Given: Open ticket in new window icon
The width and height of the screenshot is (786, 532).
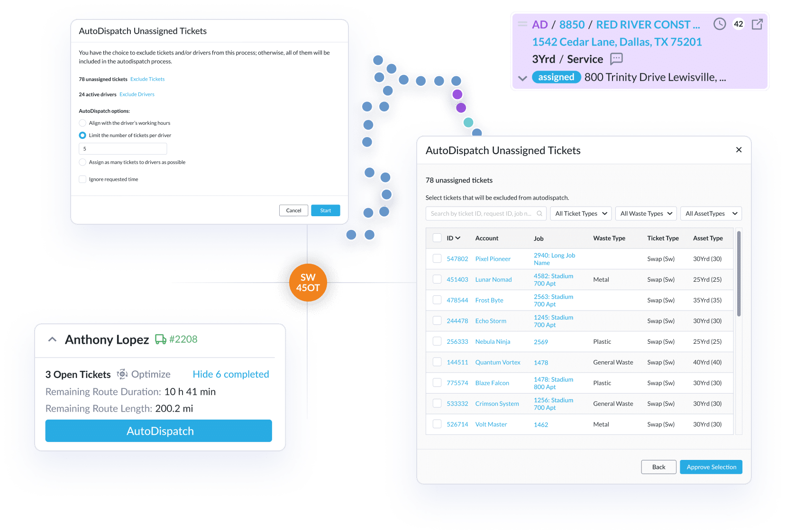Looking at the screenshot, I should click(x=757, y=24).
